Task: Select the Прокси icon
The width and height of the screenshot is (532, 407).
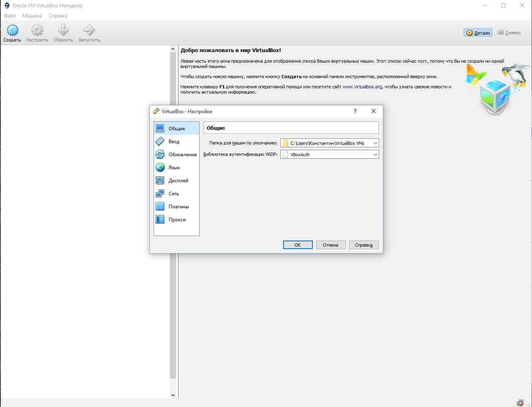Action: coord(160,219)
